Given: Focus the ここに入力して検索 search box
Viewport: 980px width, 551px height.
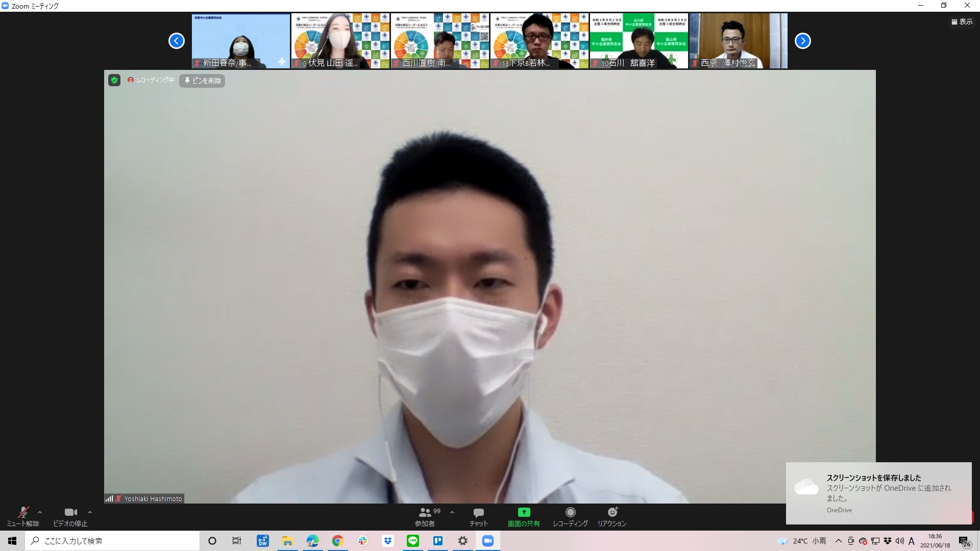Looking at the screenshot, I should click(112, 541).
